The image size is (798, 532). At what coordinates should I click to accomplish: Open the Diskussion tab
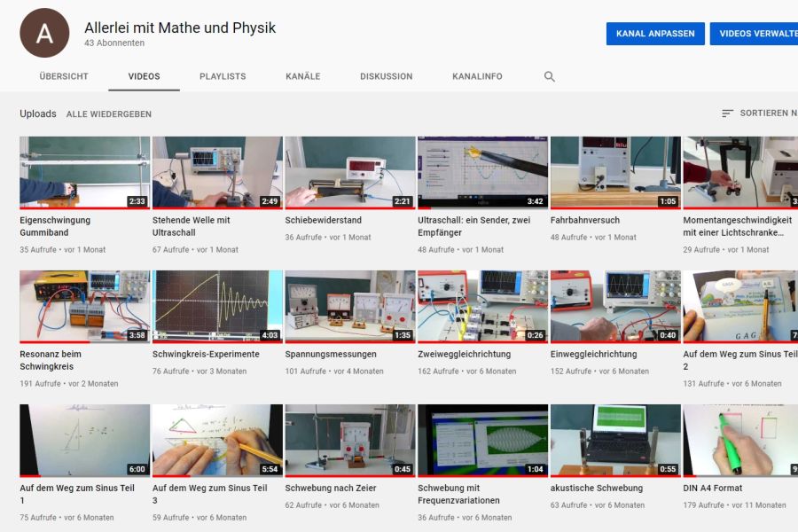click(387, 76)
